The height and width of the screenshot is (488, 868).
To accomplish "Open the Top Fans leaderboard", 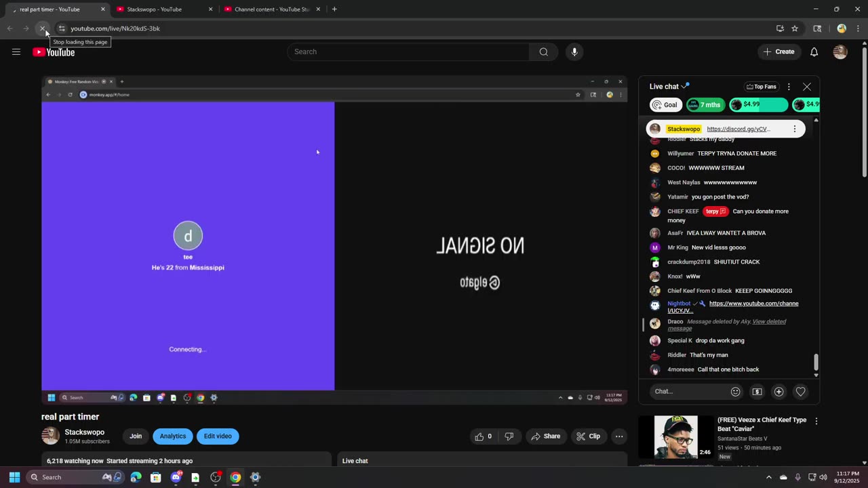I will pyautogui.click(x=761, y=87).
